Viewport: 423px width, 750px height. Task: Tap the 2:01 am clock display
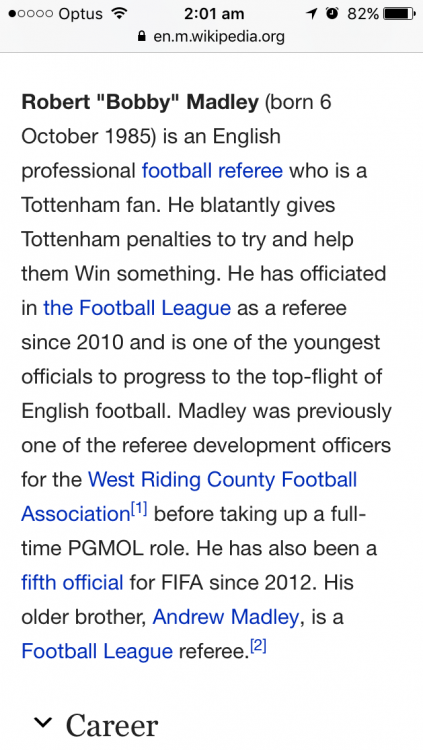[213, 14]
